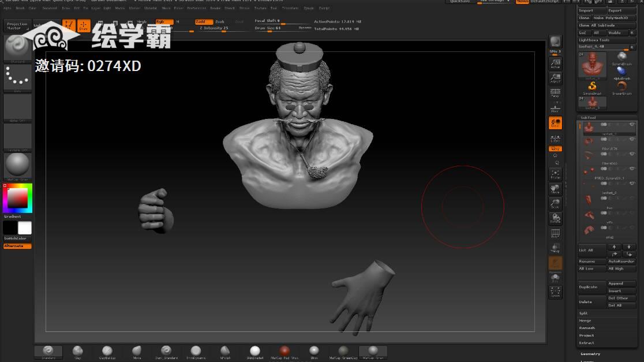Apply the MatCap Red Wax material

[284, 352]
